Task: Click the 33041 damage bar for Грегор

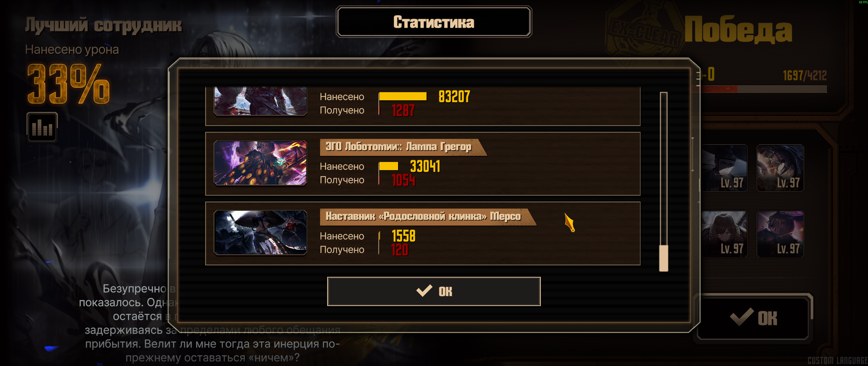Action: click(x=389, y=166)
